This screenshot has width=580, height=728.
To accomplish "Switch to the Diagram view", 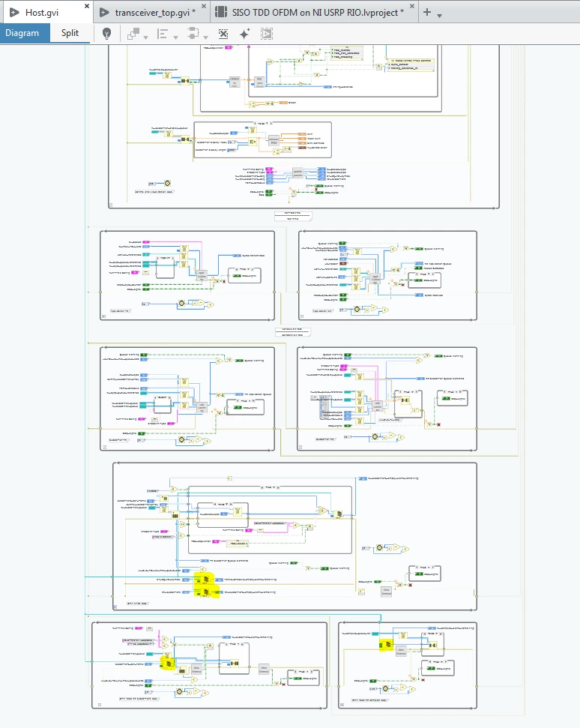I will tap(22, 33).
